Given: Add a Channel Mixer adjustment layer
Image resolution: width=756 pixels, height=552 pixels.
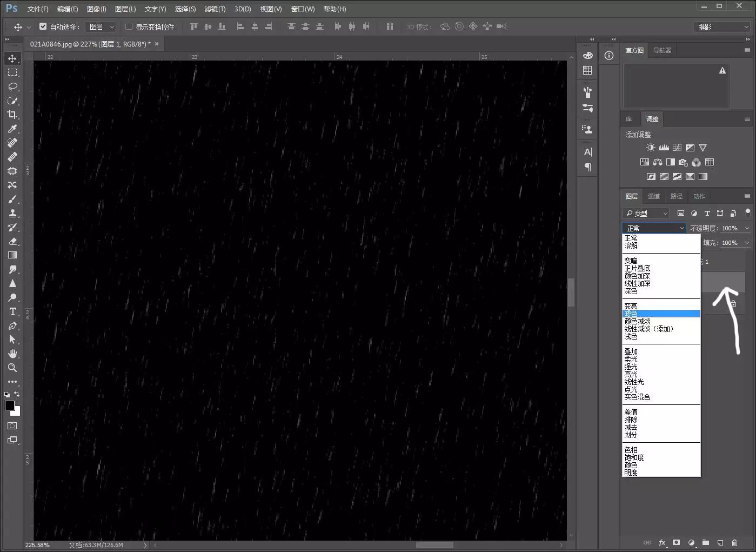Looking at the screenshot, I should [x=697, y=162].
